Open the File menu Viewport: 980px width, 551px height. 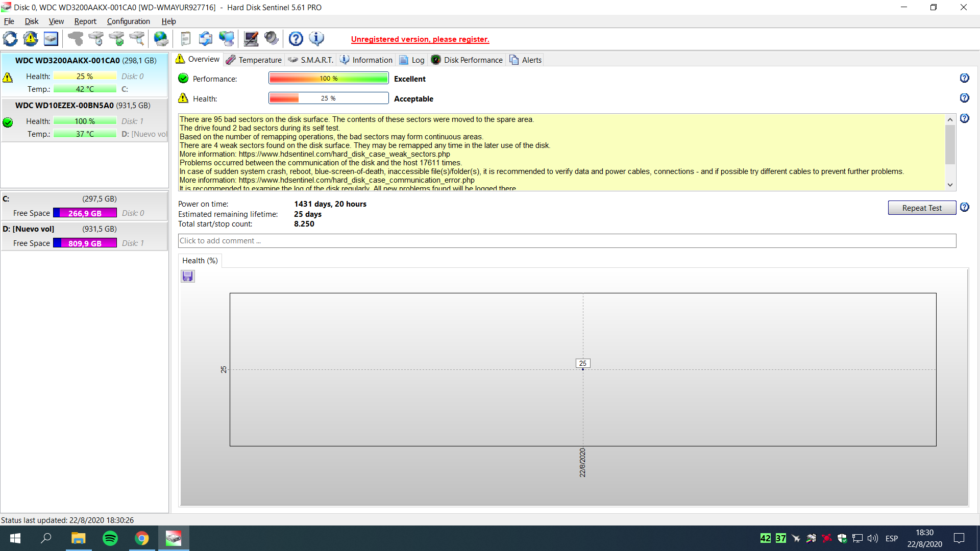9,21
